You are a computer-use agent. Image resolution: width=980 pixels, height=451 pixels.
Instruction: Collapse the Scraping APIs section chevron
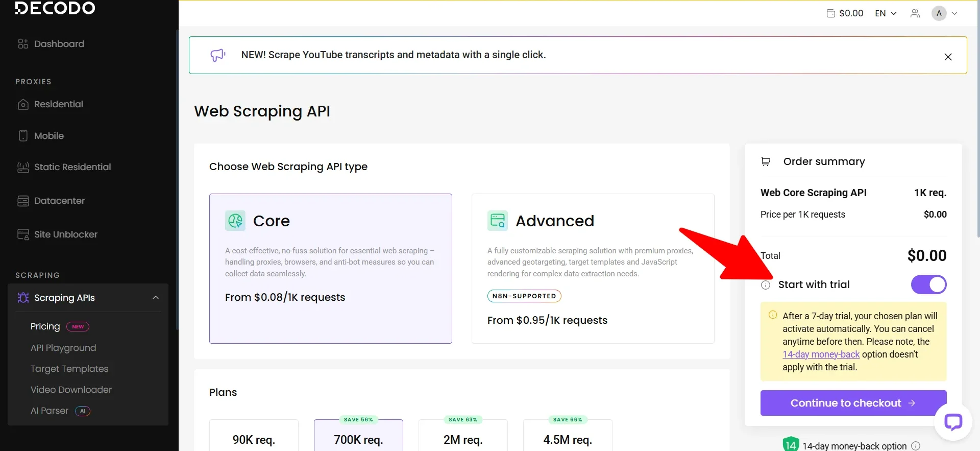(156, 298)
